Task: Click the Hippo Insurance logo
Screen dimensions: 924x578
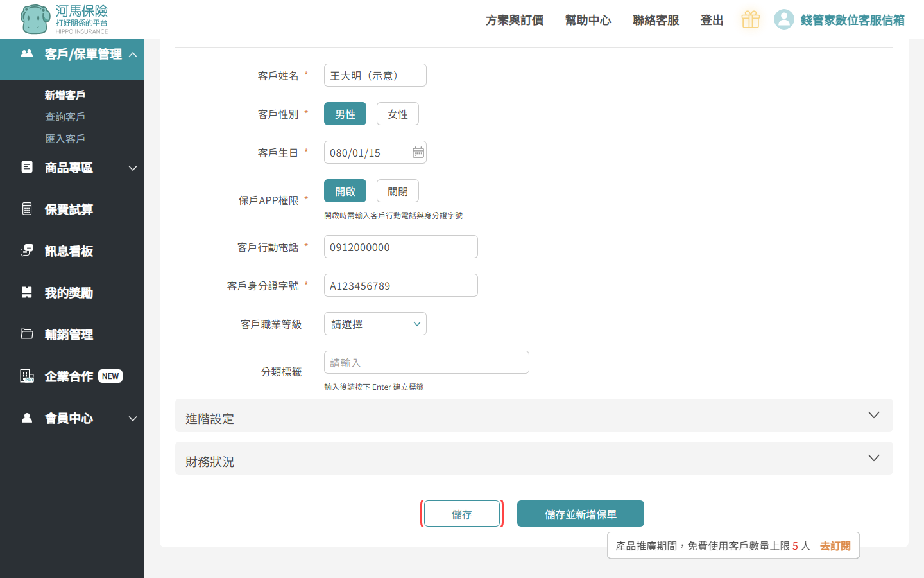Action: point(62,19)
